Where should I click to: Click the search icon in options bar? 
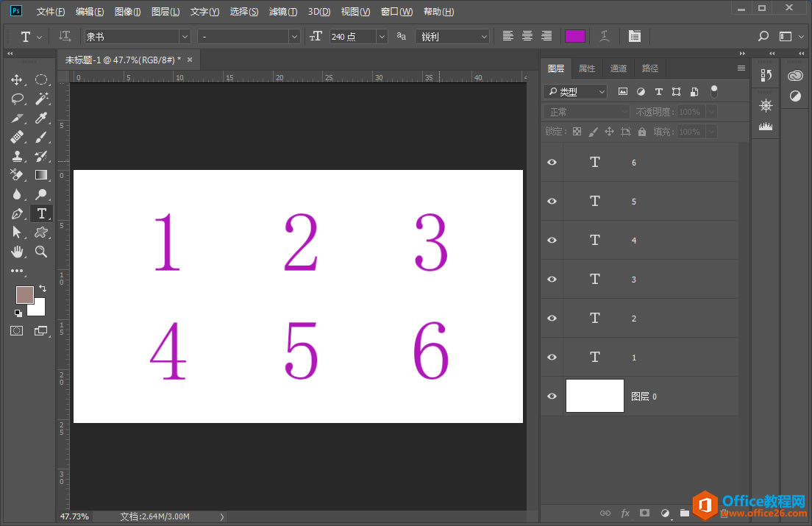[x=763, y=36]
